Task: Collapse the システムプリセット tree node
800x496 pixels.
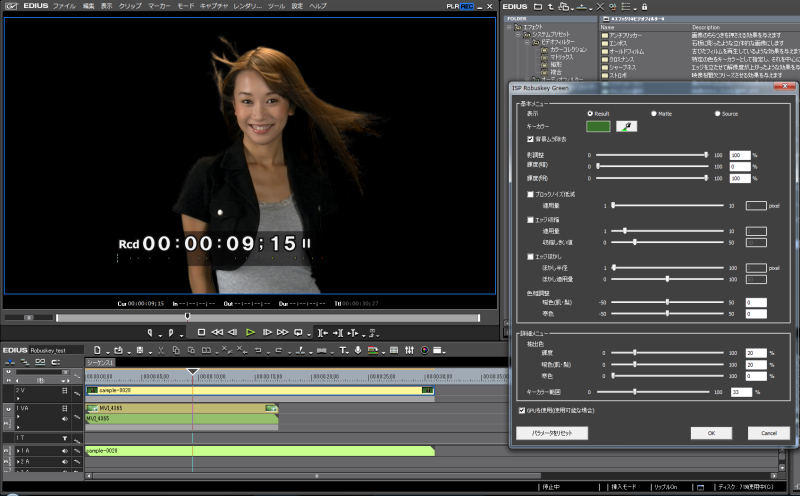Action: 518,35
